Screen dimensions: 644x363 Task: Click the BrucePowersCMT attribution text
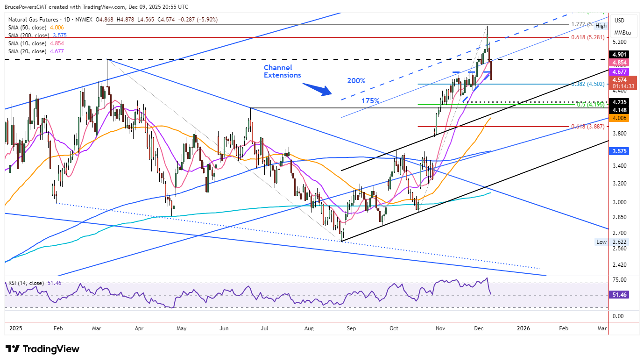(25, 7)
